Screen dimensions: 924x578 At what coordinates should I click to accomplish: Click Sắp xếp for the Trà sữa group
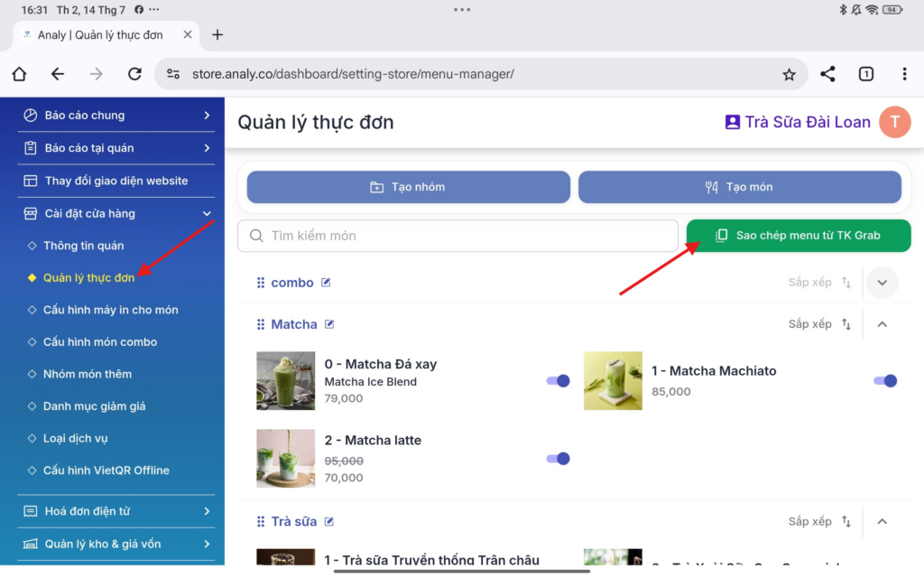coord(809,521)
